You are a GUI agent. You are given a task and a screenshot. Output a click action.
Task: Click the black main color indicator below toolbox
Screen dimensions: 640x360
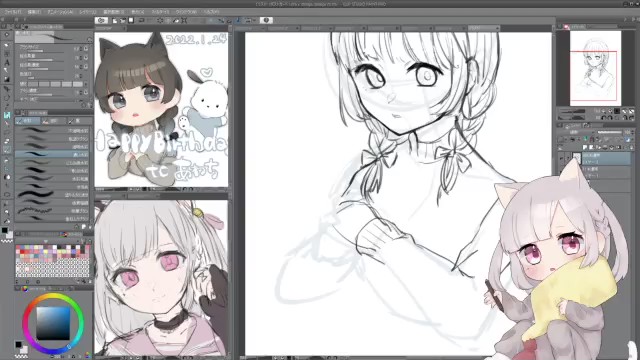tap(4, 230)
